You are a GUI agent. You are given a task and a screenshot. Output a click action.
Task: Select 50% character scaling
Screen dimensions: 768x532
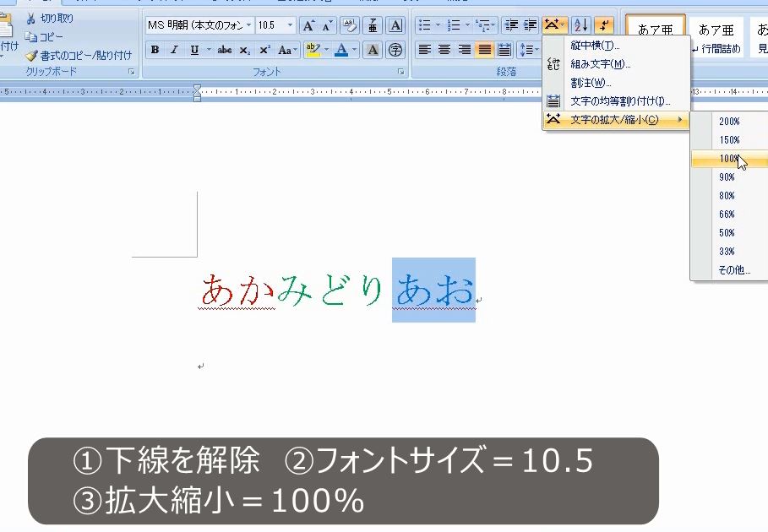pos(729,233)
